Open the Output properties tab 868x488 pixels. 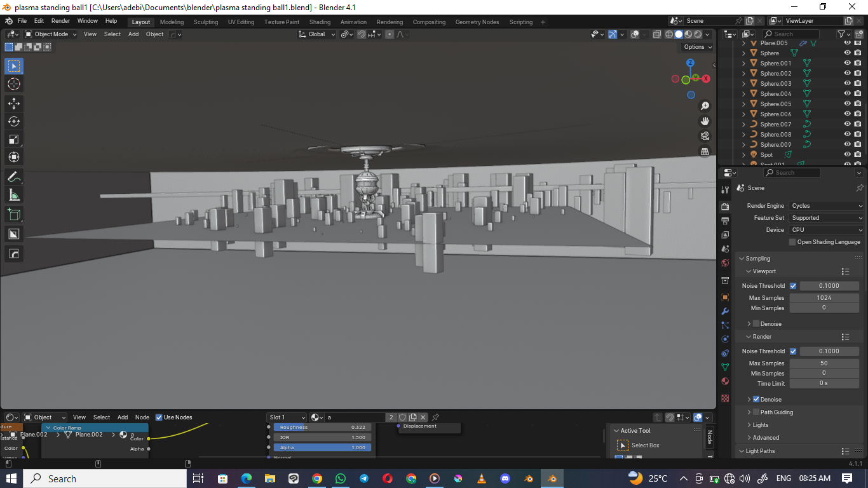pos(725,220)
